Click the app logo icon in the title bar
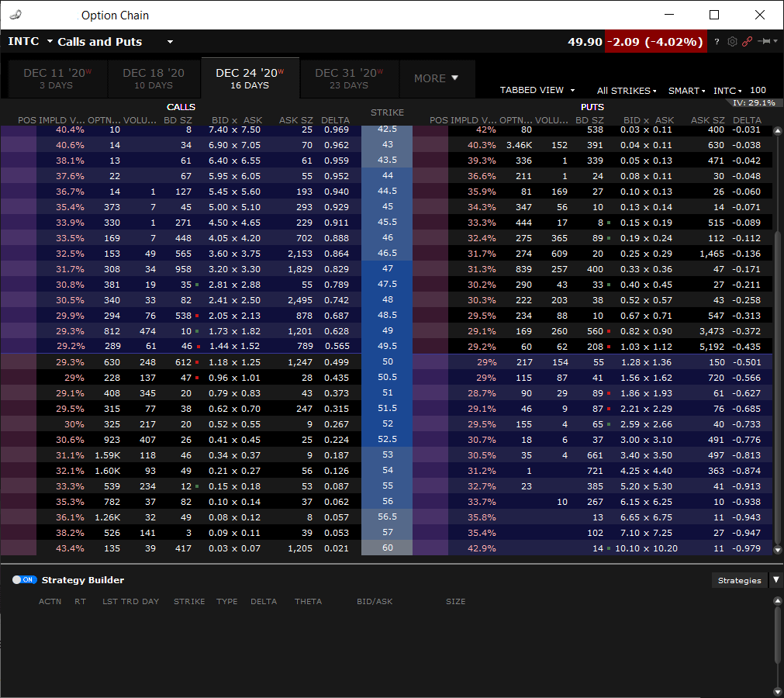 click(x=16, y=15)
